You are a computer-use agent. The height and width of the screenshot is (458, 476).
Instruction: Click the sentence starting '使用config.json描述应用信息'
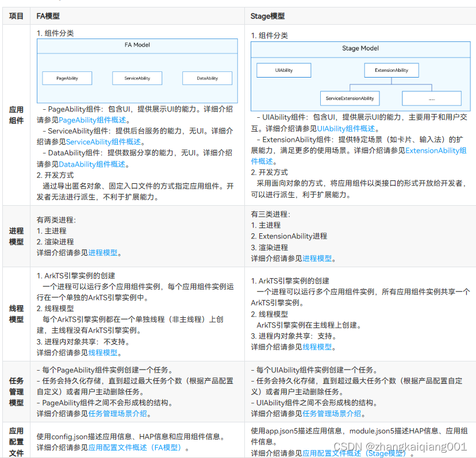tap(132, 437)
